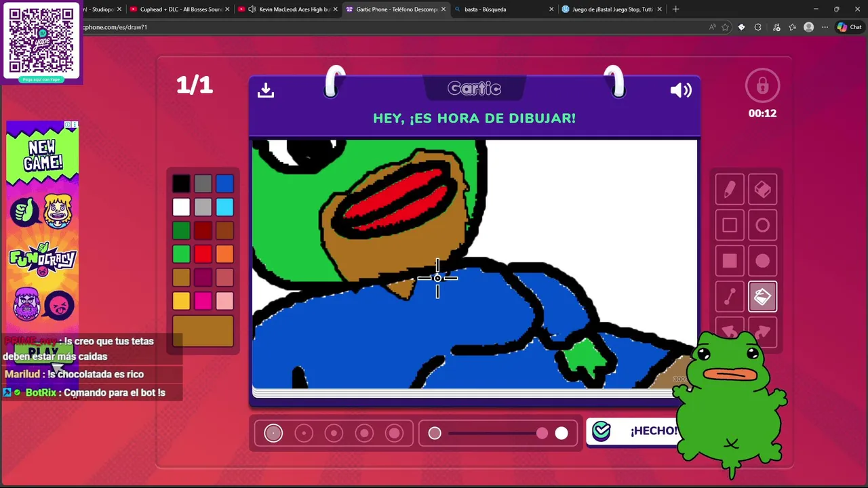The image size is (868, 488).
Task: Download the drawing with the download icon
Action: [x=266, y=90]
